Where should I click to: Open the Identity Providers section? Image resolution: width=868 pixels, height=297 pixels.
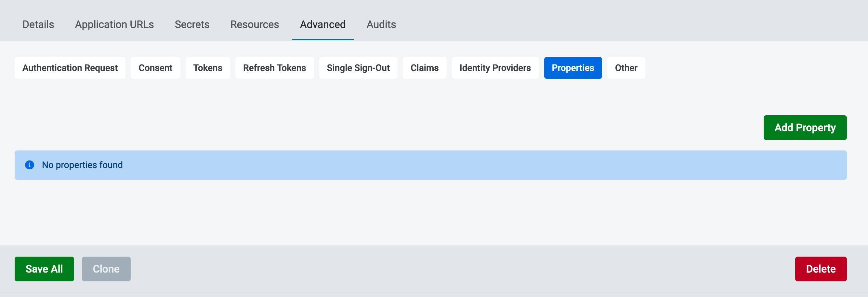click(x=495, y=67)
